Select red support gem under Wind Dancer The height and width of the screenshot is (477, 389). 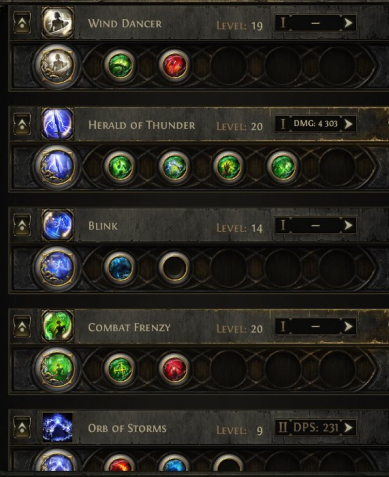point(174,65)
